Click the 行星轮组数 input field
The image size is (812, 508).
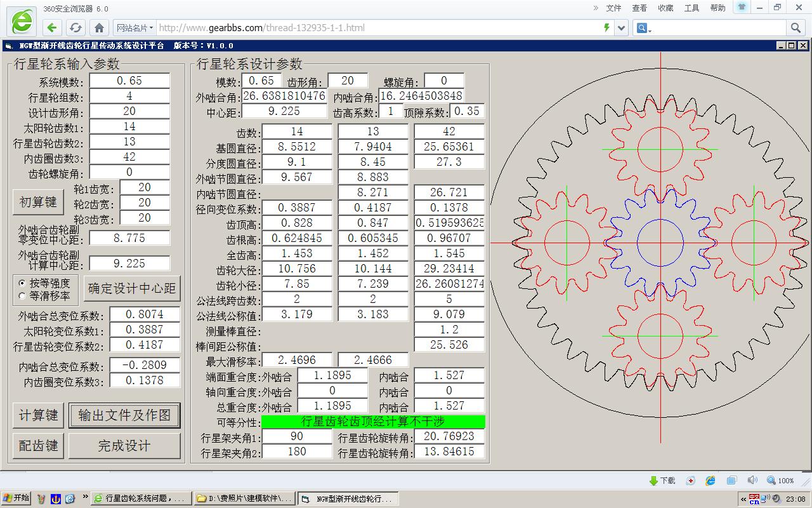click(129, 96)
